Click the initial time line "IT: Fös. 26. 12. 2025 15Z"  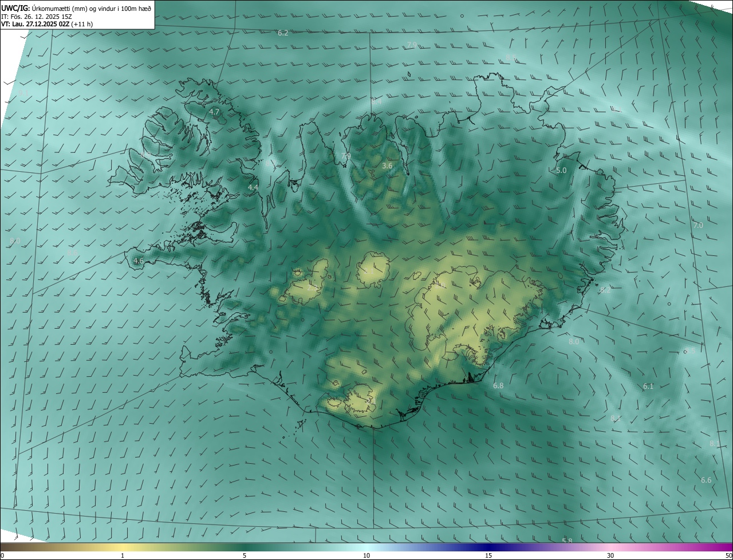point(36,17)
